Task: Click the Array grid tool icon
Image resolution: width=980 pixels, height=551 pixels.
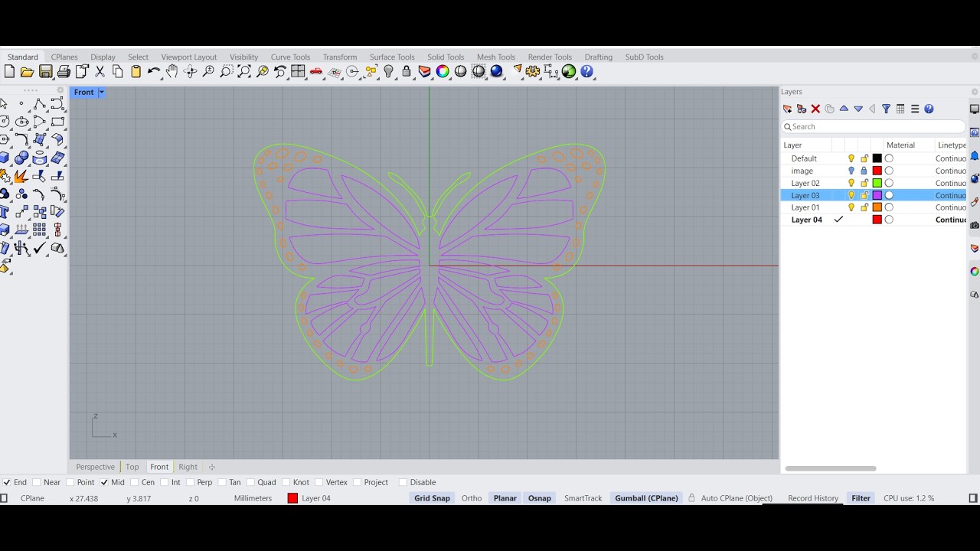Action: pos(40,230)
